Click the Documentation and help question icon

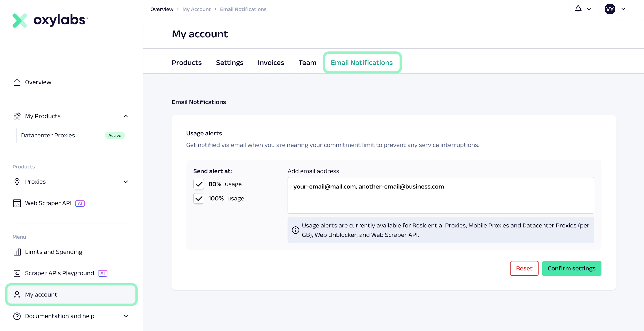[x=17, y=316]
